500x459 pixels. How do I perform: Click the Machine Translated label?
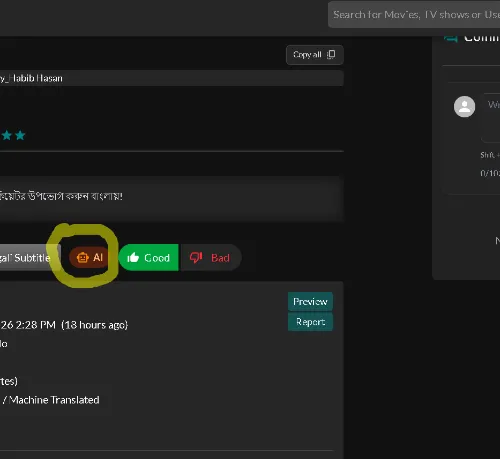pyautogui.click(x=54, y=400)
